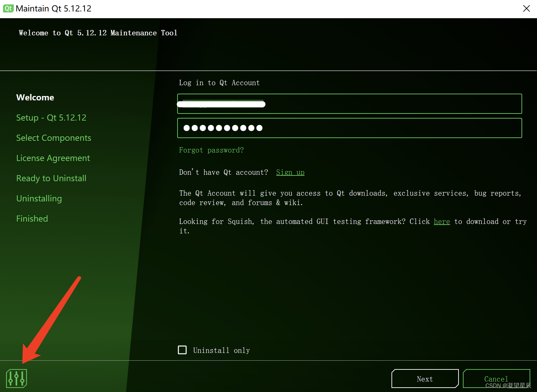Click the Next button
The height and width of the screenshot is (392, 537).
pos(425,379)
